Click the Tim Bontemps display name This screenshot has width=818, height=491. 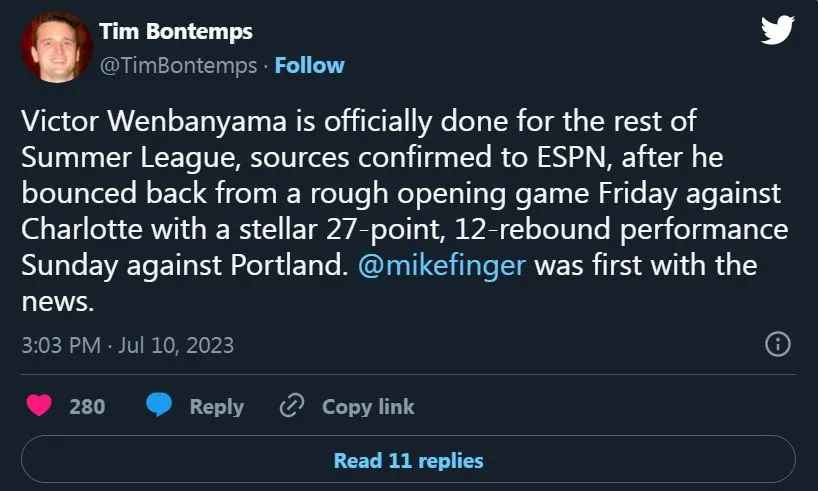pos(176,31)
